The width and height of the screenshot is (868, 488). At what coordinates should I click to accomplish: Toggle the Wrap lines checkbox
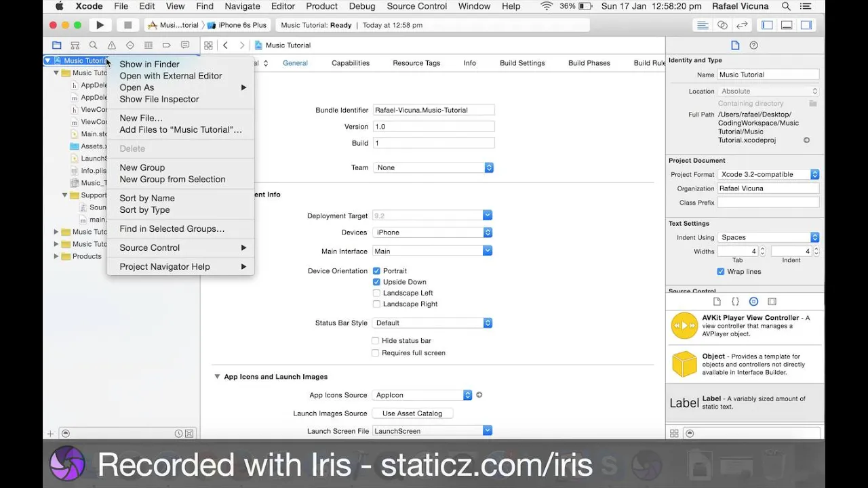[721, 272]
